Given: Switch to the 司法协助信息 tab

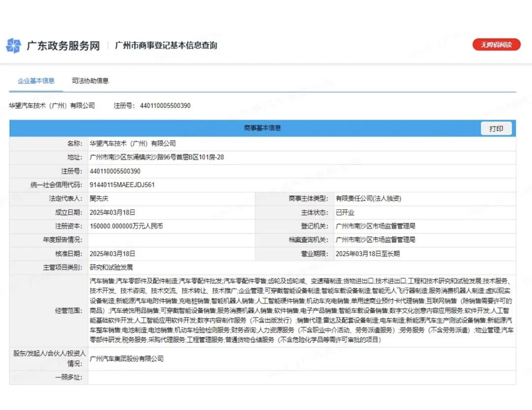Looking at the screenshot, I should [90, 81].
